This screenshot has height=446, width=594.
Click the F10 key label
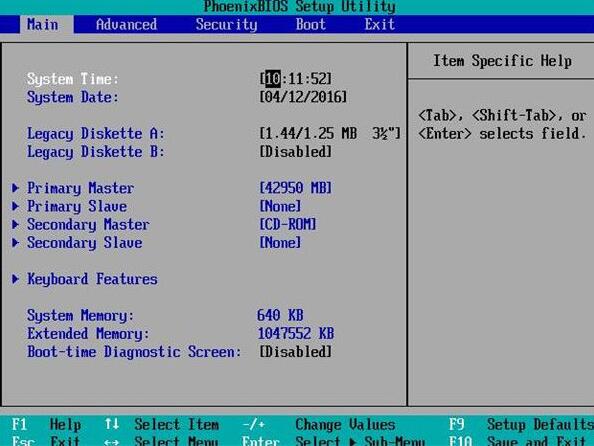pyautogui.click(x=460, y=441)
